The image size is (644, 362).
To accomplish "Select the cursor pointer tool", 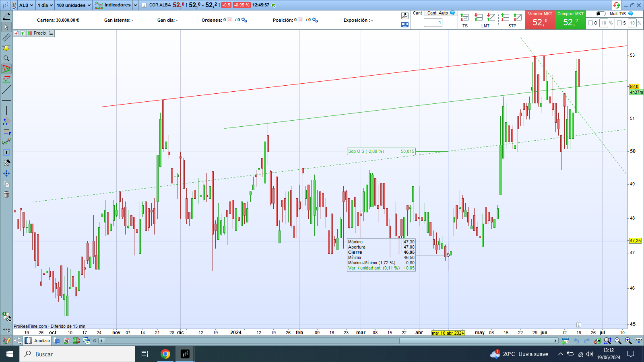I will tap(6, 27).
